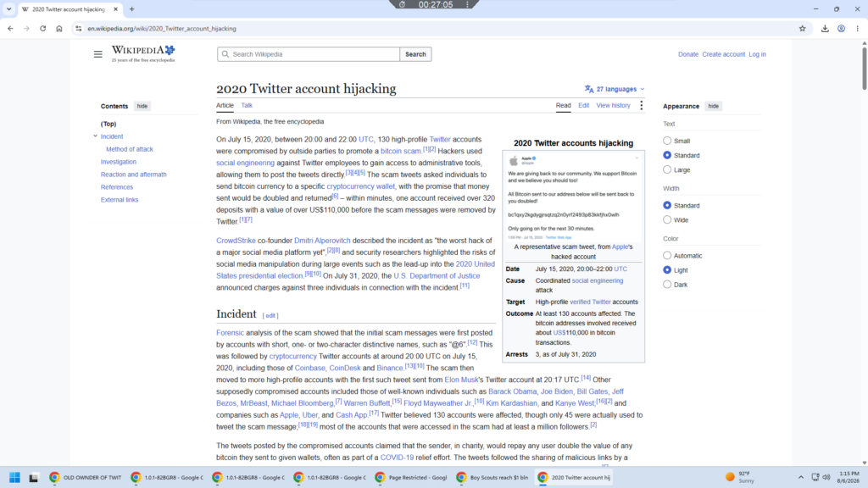868x488 pixels.
Task: Go to browser home page icon
Action: point(59,29)
